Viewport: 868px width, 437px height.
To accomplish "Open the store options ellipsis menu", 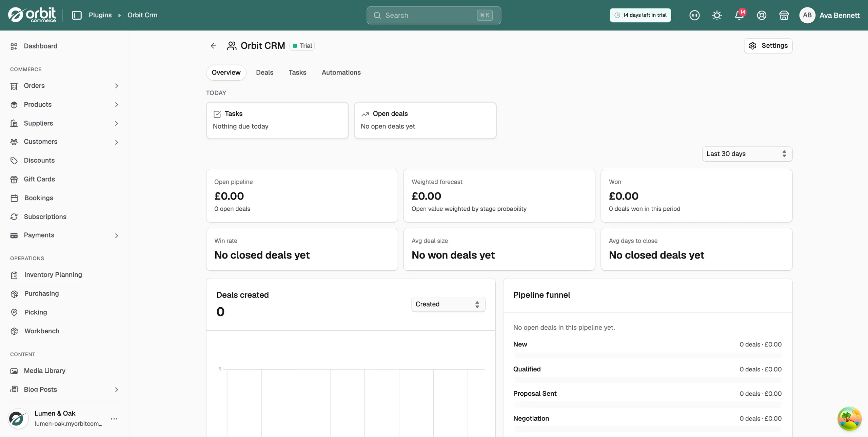I will point(114,419).
